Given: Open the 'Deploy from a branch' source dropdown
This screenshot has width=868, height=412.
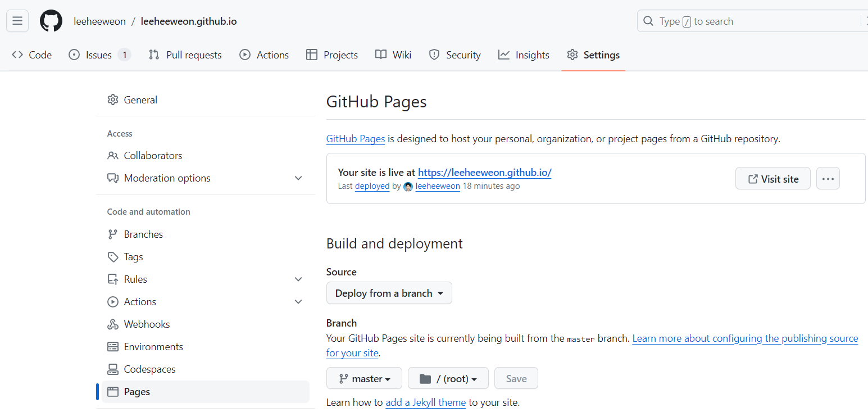Looking at the screenshot, I should point(389,293).
